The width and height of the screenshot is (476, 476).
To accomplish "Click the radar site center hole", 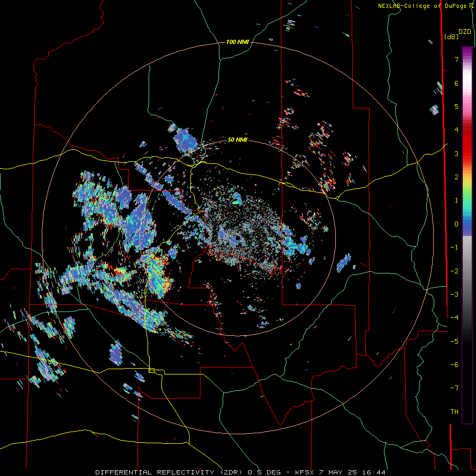I will click(237, 237).
